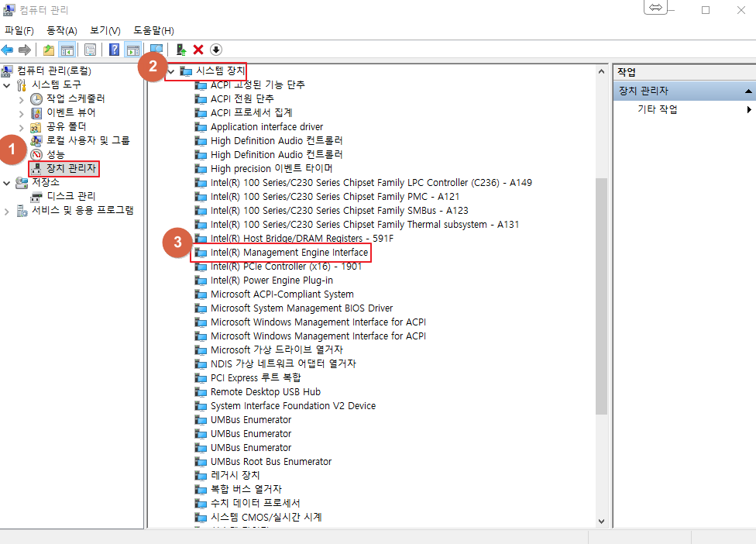Click the 공유 폴더 icon
The image size is (756, 544).
[x=36, y=127]
